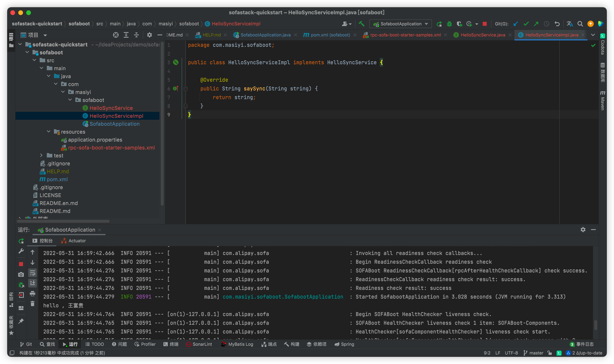Close the HelloSyncServiceImpl.java tab
614x364 pixels.
583,35
